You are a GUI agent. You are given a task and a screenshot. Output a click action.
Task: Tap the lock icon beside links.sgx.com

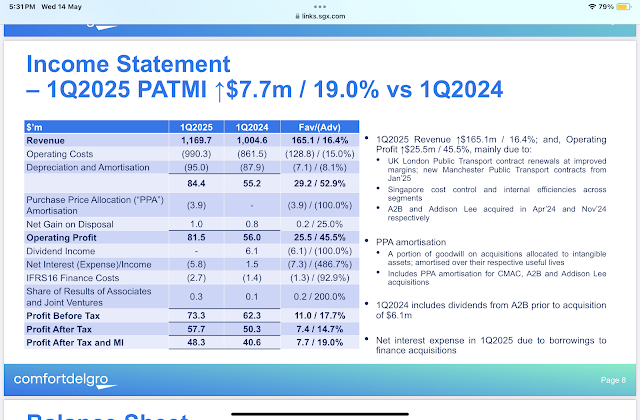coord(297,16)
